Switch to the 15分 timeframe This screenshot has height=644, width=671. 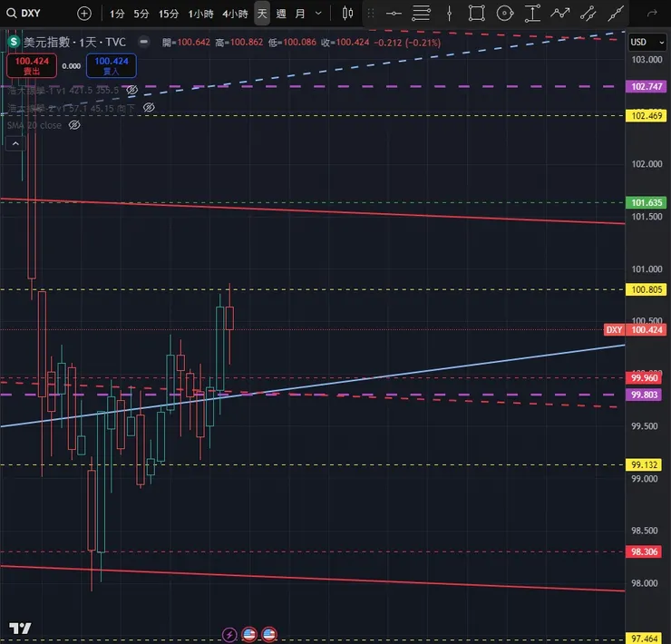(169, 14)
